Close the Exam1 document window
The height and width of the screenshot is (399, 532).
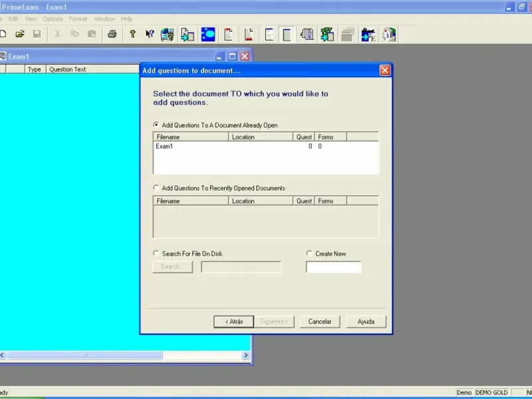pos(245,57)
